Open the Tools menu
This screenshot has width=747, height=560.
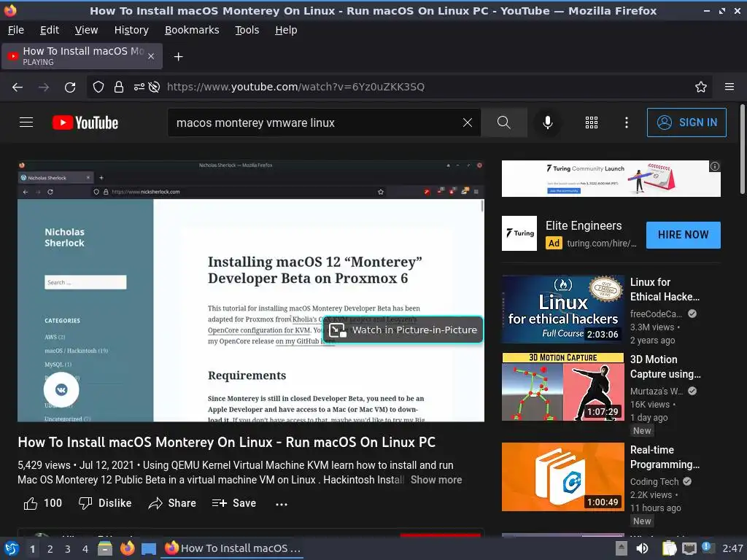pos(247,30)
